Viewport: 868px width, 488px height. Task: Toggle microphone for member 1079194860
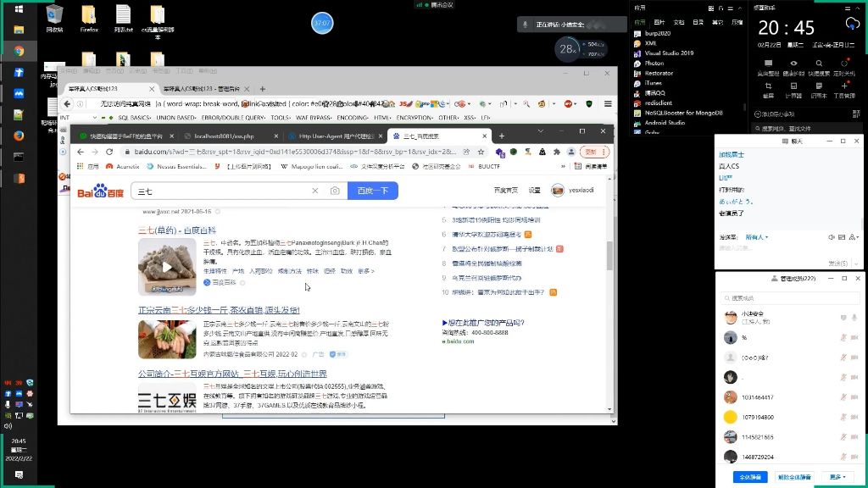coord(843,417)
